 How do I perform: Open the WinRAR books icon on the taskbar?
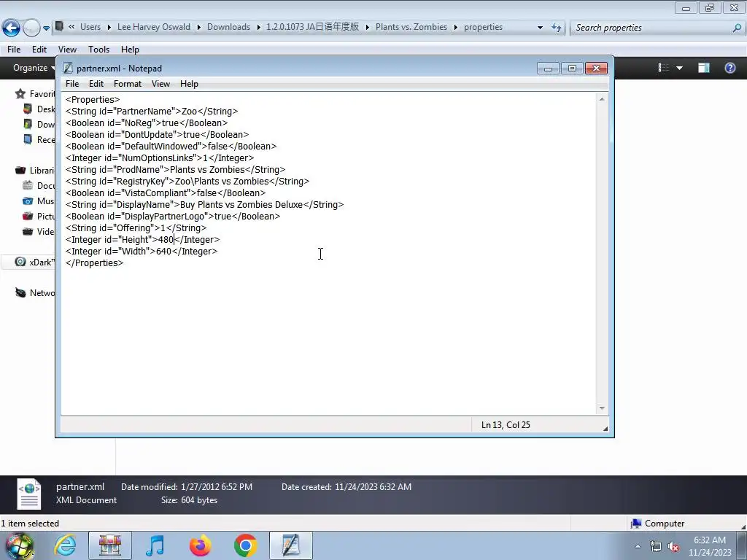110,545
